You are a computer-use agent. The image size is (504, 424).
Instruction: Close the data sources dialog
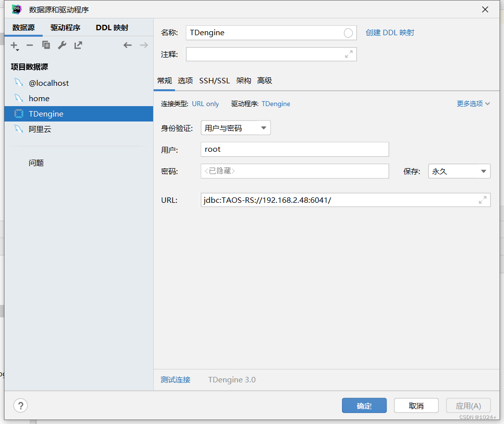pyautogui.click(x=485, y=9)
